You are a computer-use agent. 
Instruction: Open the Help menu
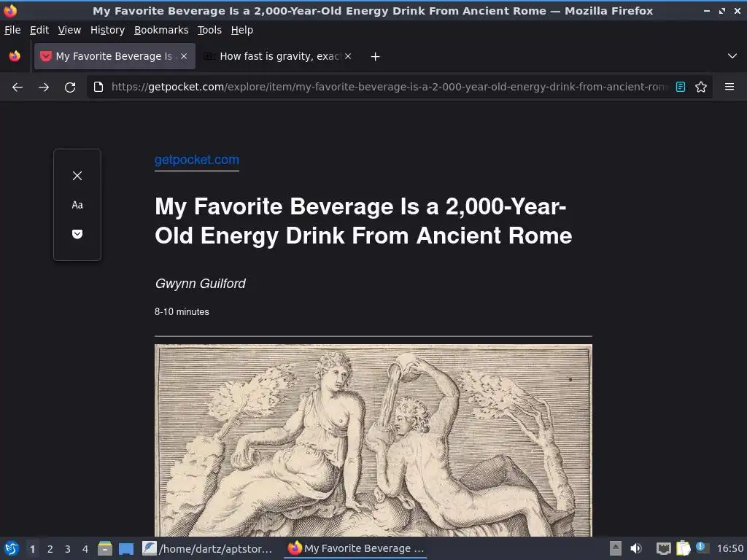(242, 30)
